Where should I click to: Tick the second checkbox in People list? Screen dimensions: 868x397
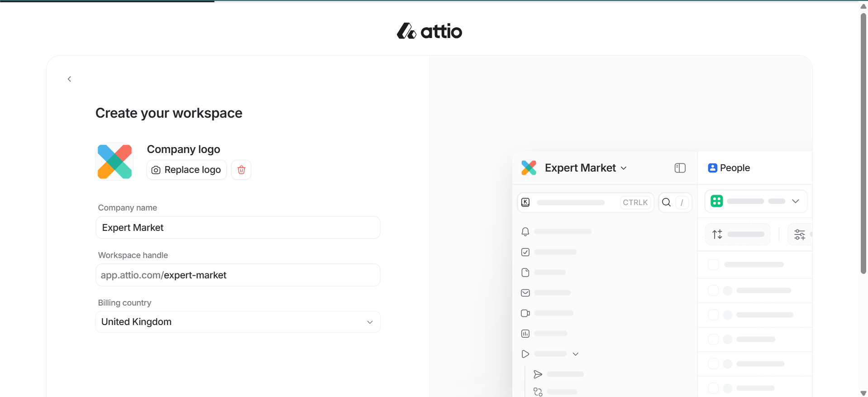713,291
